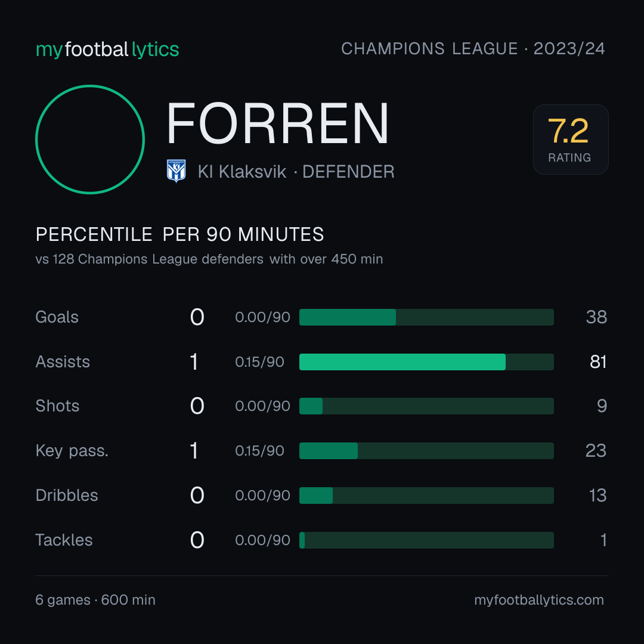Image resolution: width=644 pixels, height=644 pixels.
Task: Click the 7.2 rating badge
Action: coord(571,139)
